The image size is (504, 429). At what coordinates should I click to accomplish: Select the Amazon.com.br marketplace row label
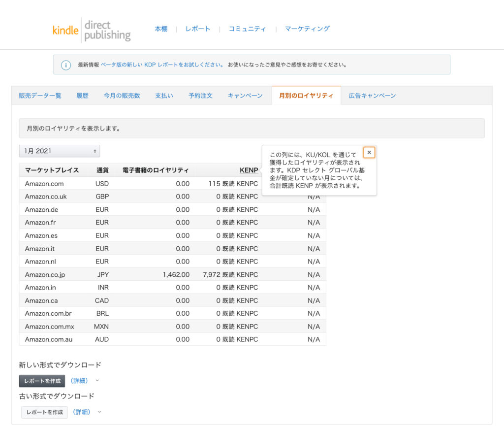point(48,314)
